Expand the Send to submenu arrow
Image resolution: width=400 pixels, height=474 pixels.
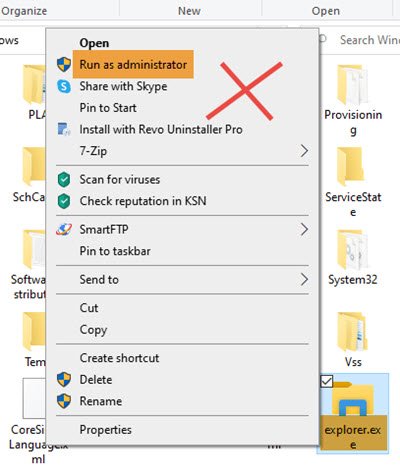tap(304, 279)
